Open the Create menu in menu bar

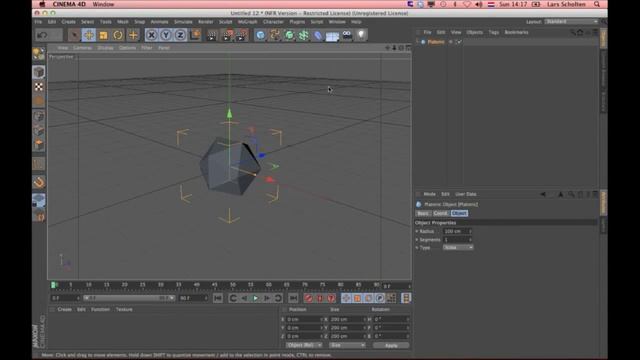pos(69,22)
